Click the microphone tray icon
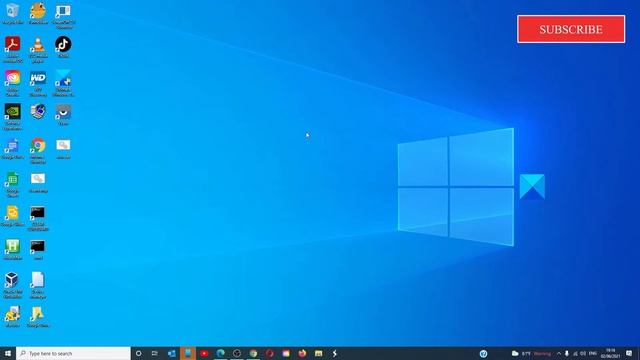 point(567,353)
